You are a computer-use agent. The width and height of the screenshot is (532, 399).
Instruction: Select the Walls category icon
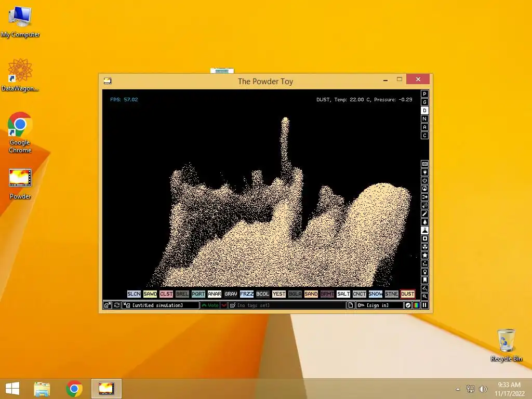(x=424, y=164)
